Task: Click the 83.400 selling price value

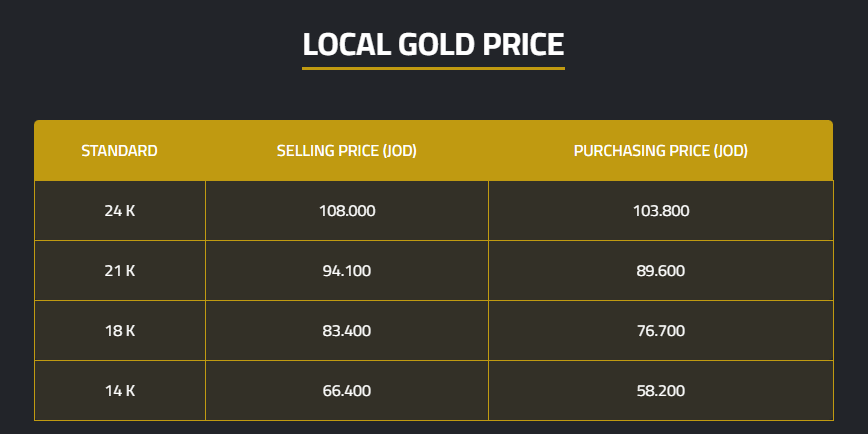Action: 346,331
